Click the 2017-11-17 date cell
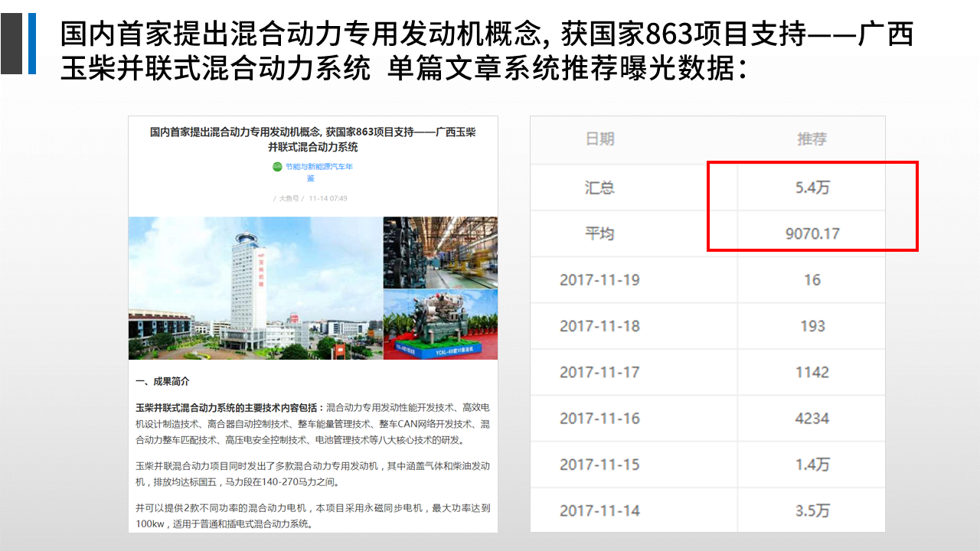This screenshot has width=980, height=551. coord(599,372)
